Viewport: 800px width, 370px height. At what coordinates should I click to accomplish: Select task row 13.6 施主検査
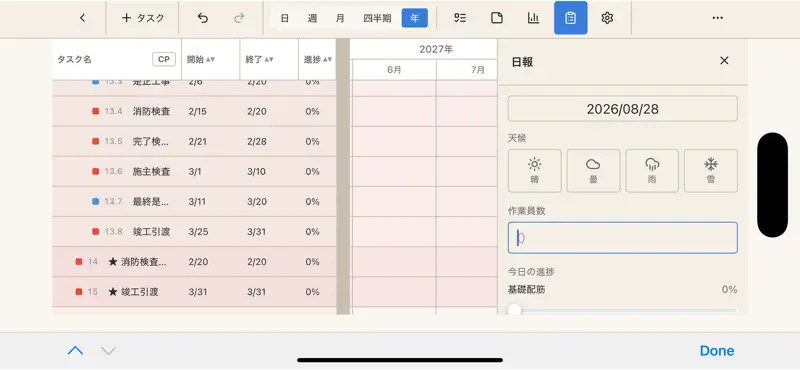point(194,171)
